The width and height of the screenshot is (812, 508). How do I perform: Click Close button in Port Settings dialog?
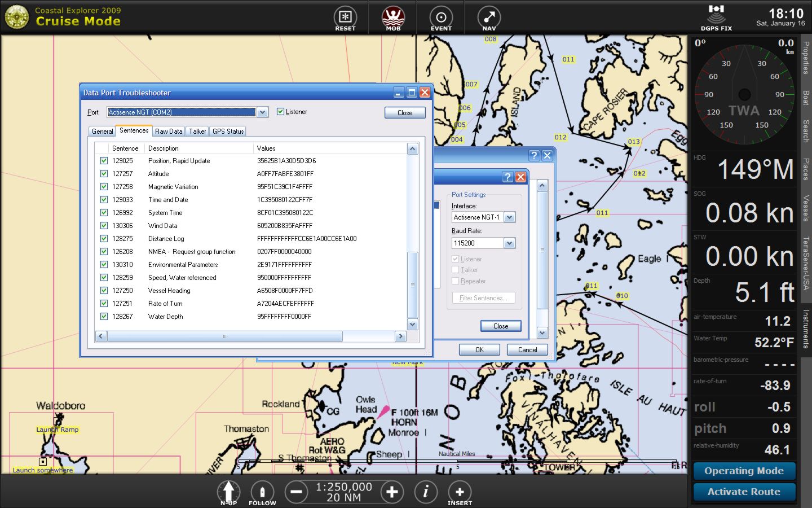pyautogui.click(x=501, y=326)
